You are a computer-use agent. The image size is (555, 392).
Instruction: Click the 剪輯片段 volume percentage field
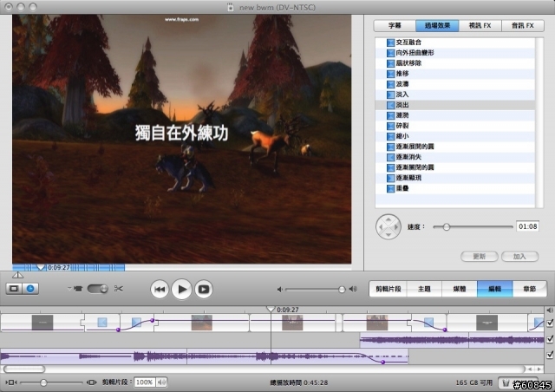[x=145, y=382]
